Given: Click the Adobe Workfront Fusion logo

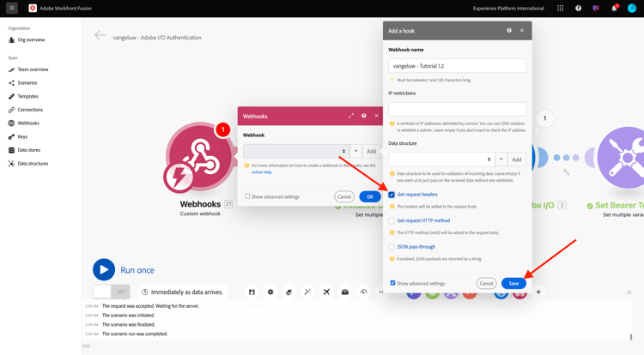Looking at the screenshot, I should [33, 9].
